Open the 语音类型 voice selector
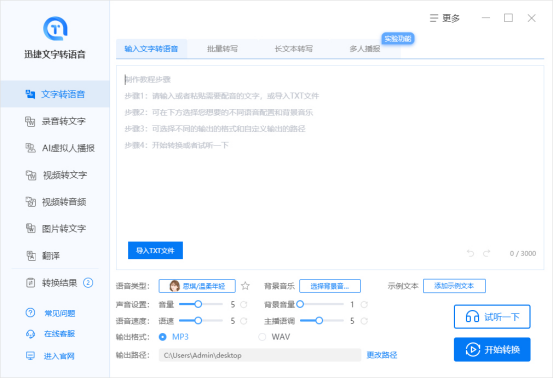The image size is (554, 379). 197,286
